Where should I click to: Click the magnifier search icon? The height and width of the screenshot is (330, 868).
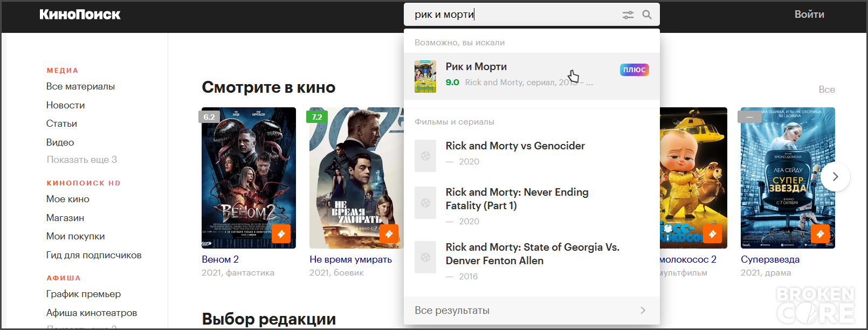pos(647,15)
